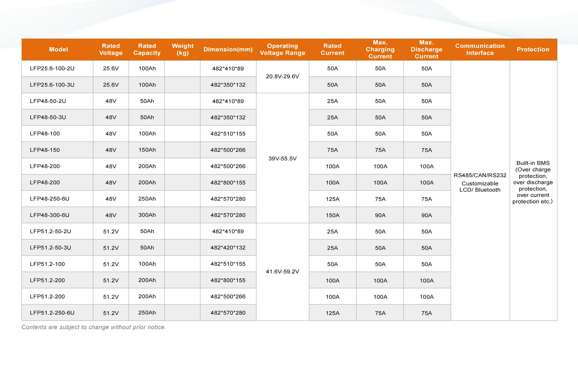Click dimension 482*570*280 in LFP48-300-6U row
The height and width of the screenshot is (392, 578).
tap(228, 215)
